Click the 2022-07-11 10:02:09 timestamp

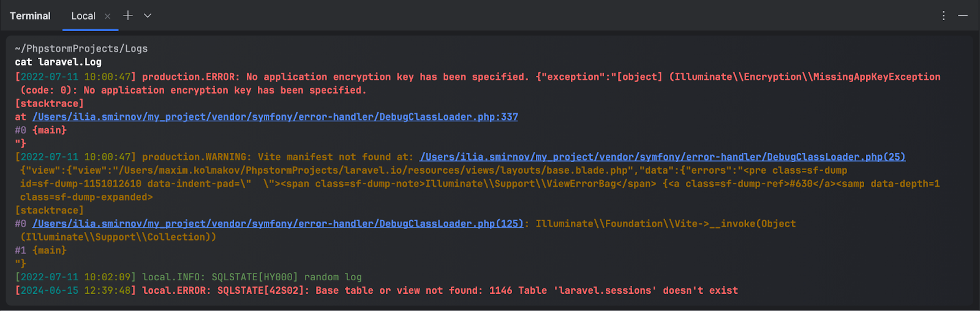pos(75,277)
